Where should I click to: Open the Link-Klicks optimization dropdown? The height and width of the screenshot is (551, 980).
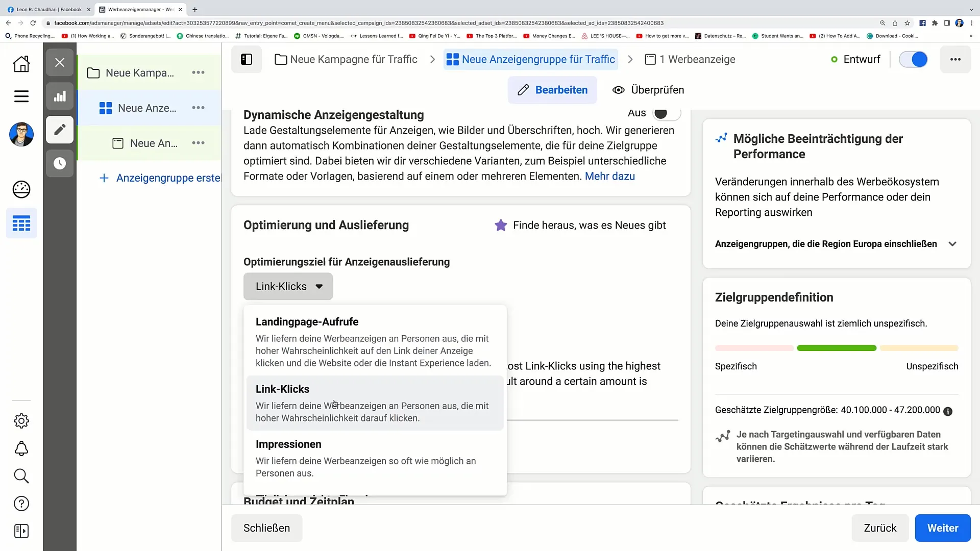[288, 286]
